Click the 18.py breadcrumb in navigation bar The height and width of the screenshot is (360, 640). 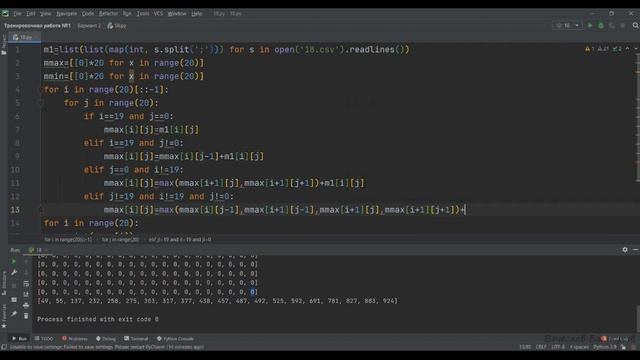tap(117, 26)
